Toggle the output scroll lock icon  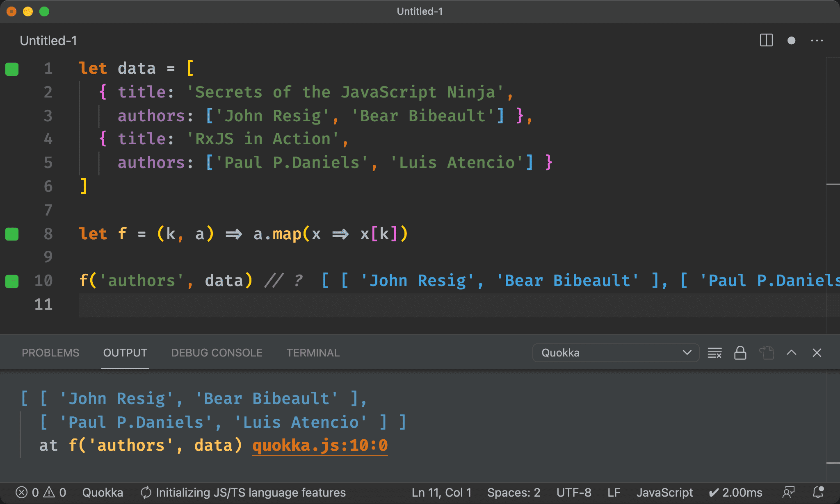740,353
